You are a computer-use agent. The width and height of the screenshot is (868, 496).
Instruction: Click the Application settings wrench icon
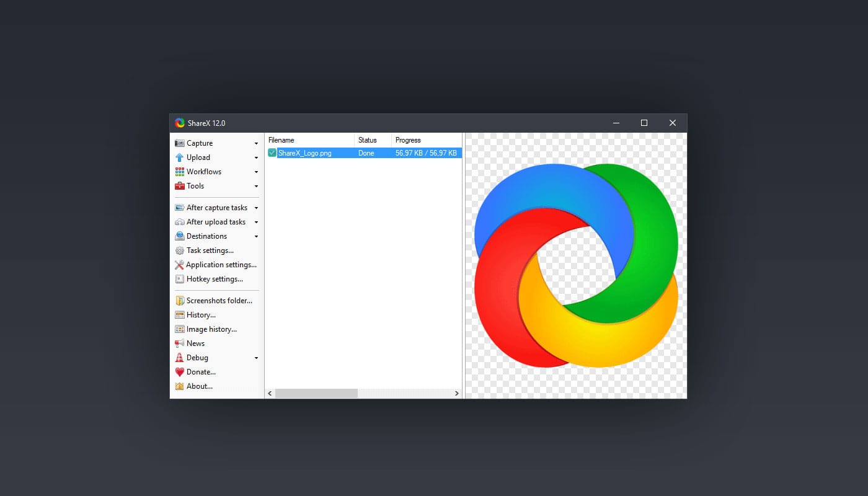(x=180, y=265)
